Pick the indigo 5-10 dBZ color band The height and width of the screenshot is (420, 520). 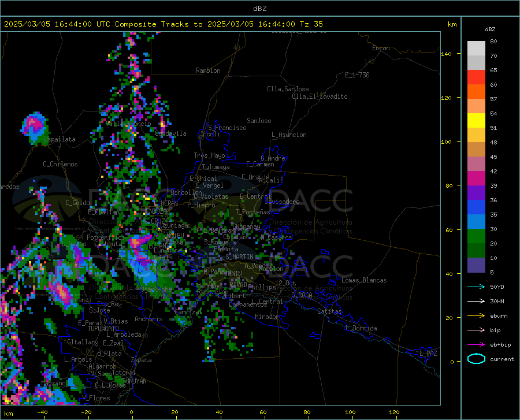(x=476, y=265)
